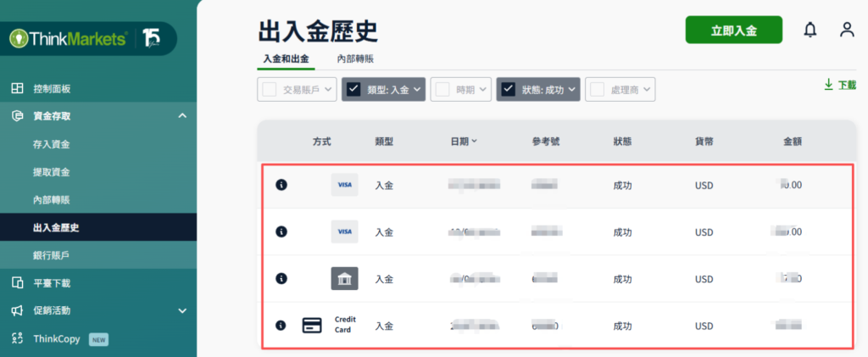The height and width of the screenshot is (357, 868).
Task: Click the 促銷活動 megaphone icon
Action: [x=17, y=310]
